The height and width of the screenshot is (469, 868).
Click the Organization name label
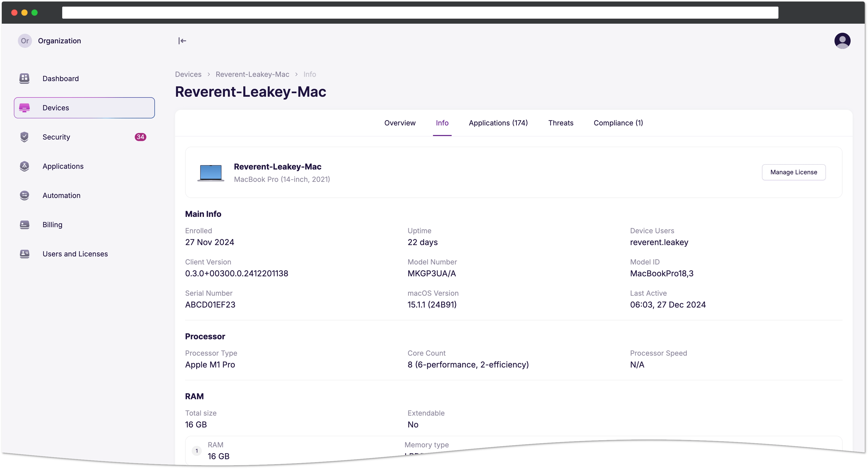tap(59, 41)
